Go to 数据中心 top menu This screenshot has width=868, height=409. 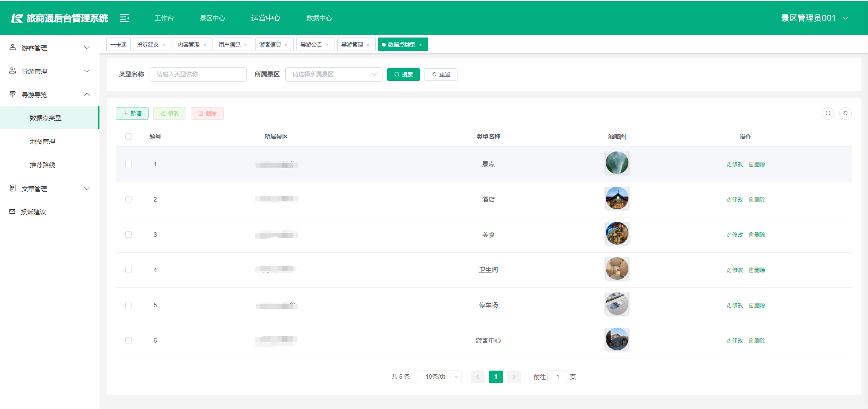tap(319, 18)
